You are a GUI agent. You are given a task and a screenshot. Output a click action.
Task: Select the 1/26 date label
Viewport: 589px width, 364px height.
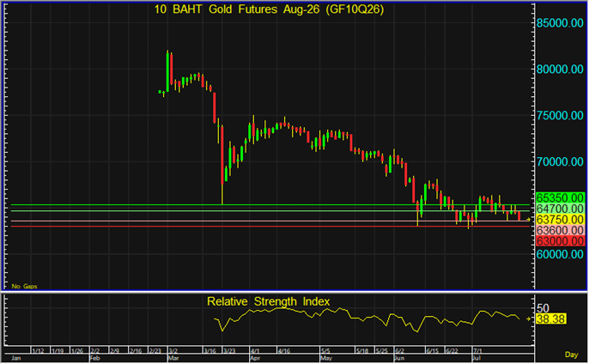77,351
